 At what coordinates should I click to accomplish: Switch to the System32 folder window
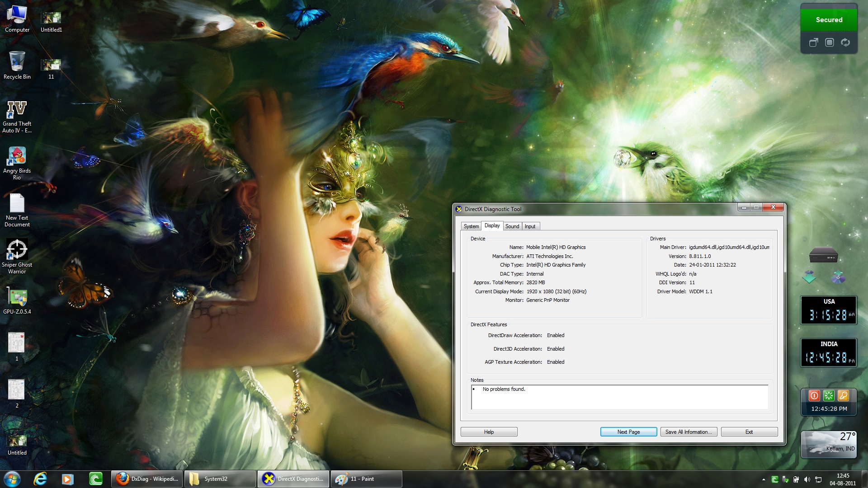220,479
